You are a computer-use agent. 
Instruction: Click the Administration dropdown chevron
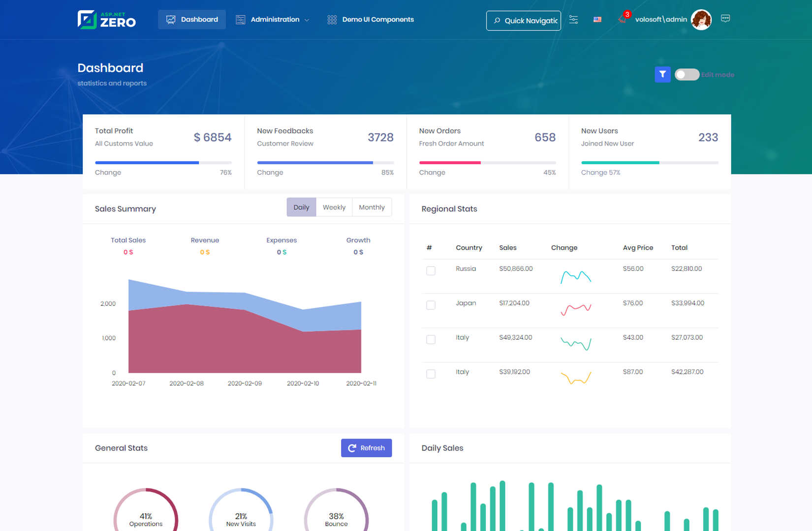pyautogui.click(x=307, y=20)
